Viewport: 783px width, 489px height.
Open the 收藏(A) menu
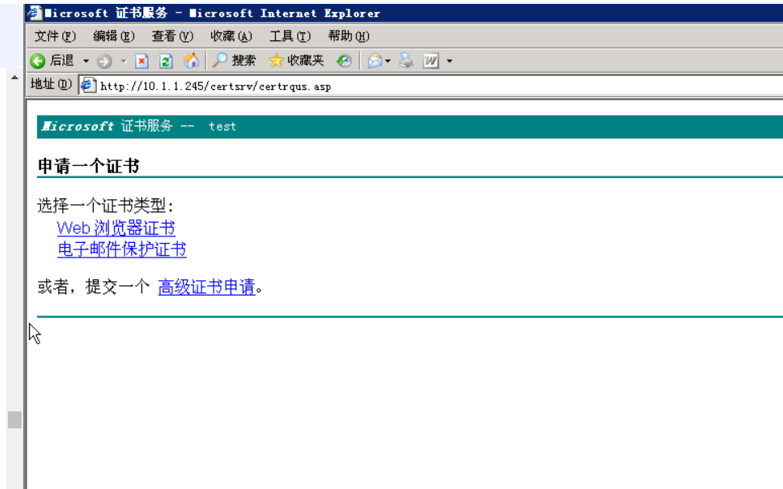(x=231, y=36)
